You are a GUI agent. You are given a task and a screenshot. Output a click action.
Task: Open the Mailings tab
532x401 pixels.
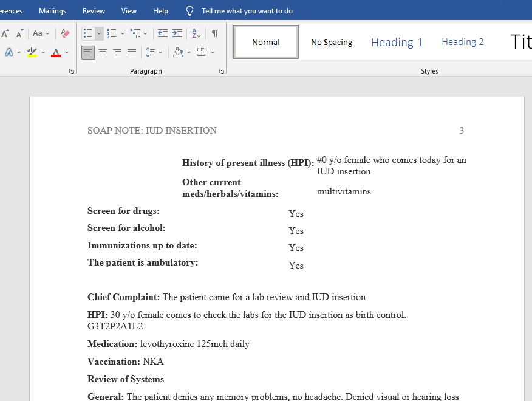point(53,11)
